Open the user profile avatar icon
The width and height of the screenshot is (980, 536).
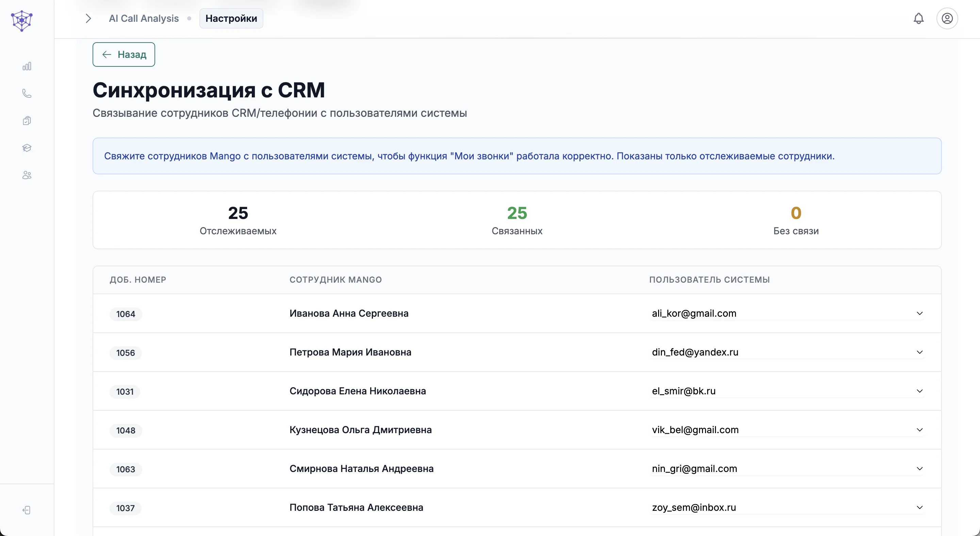(x=947, y=18)
